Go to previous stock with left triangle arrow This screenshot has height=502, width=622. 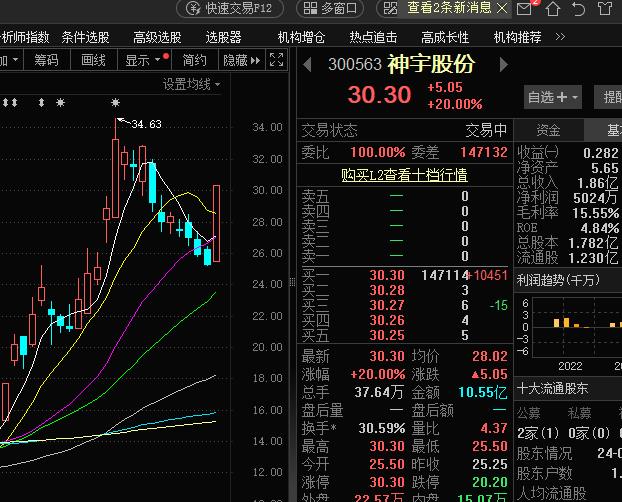(x=306, y=65)
